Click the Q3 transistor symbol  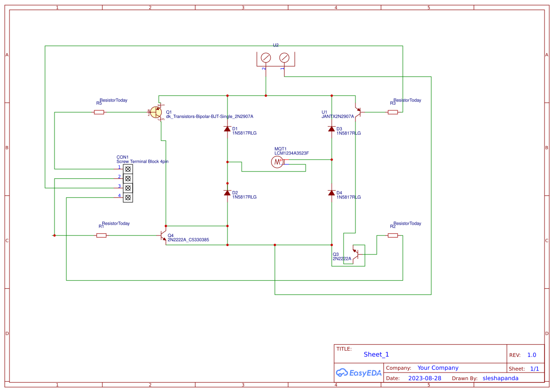click(355, 254)
